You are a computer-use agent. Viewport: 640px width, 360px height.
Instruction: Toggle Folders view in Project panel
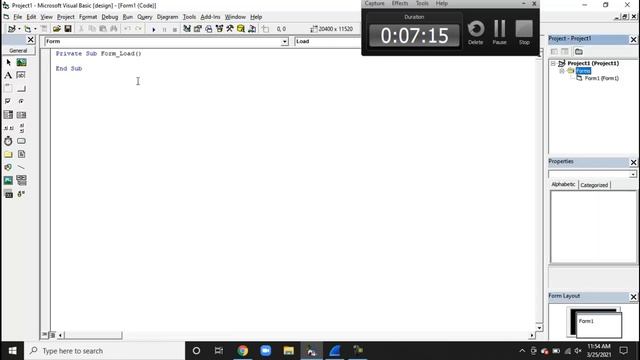(x=578, y=52)
